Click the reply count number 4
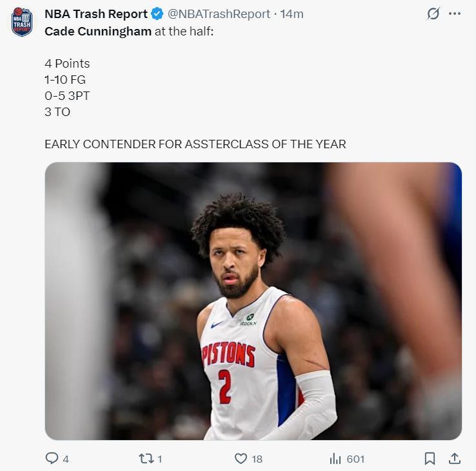Screen dimensions: 476x471 tap(66, 459)
